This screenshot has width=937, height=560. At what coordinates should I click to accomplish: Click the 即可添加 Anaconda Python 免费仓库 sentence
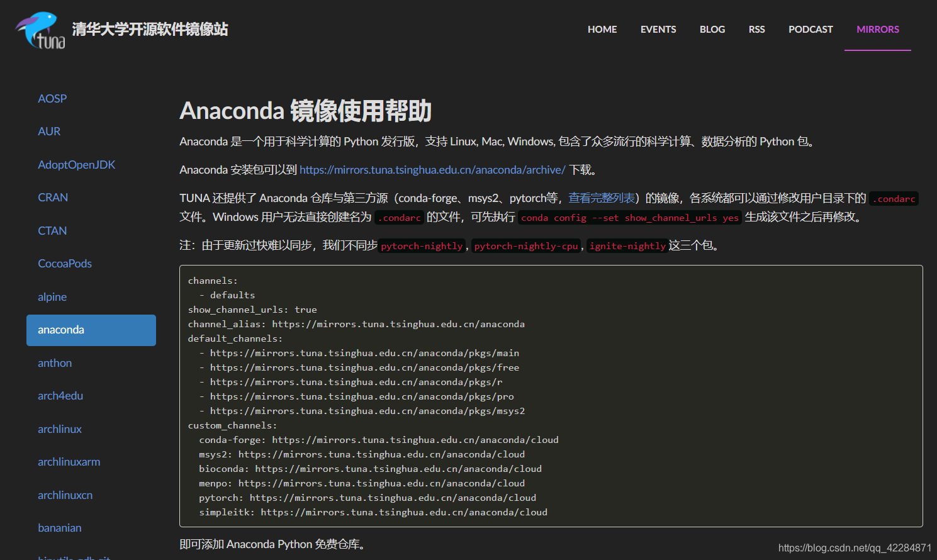(x=272, y=544)
